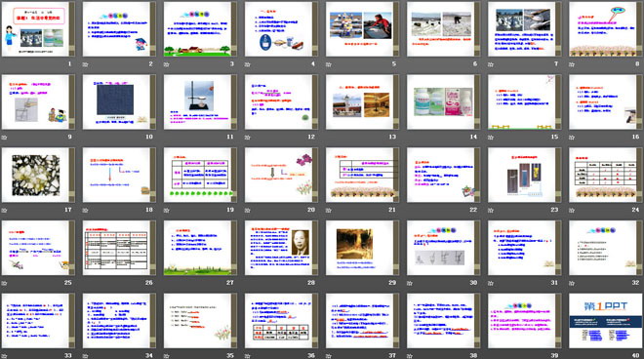Click the transition star icon below slide 23
644x359 pixels.
(x=491, y=211)
